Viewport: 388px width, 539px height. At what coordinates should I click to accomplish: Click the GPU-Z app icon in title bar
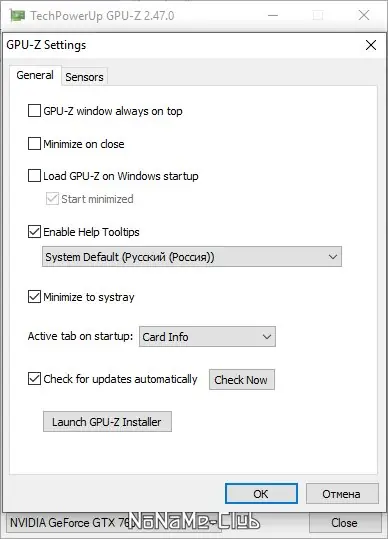pos(17,15)
